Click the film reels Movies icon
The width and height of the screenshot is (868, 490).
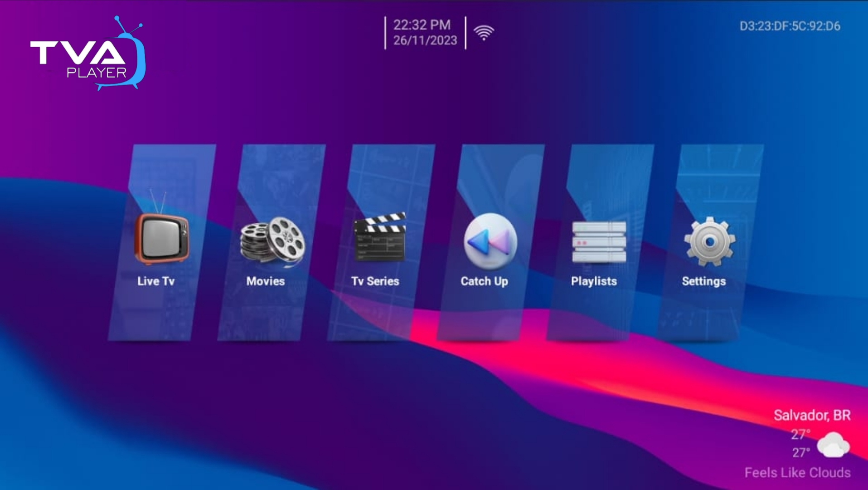(272, 240)
